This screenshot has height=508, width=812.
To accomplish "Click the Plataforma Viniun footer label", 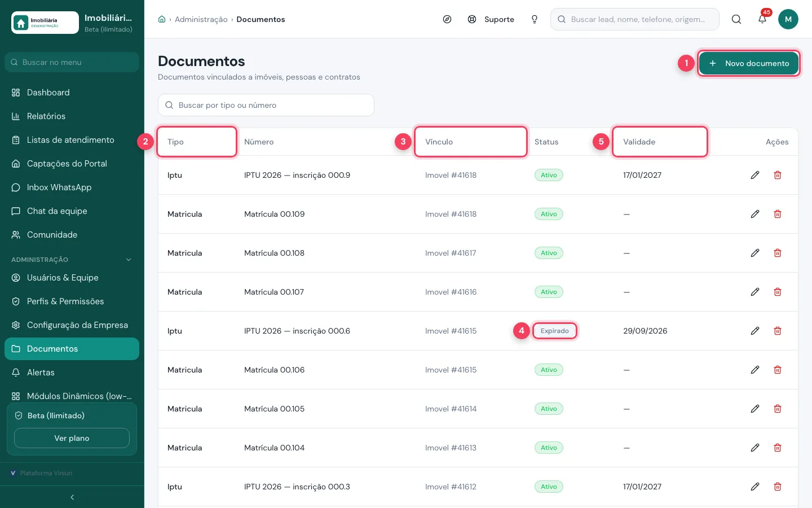I will tap(46, 473).
